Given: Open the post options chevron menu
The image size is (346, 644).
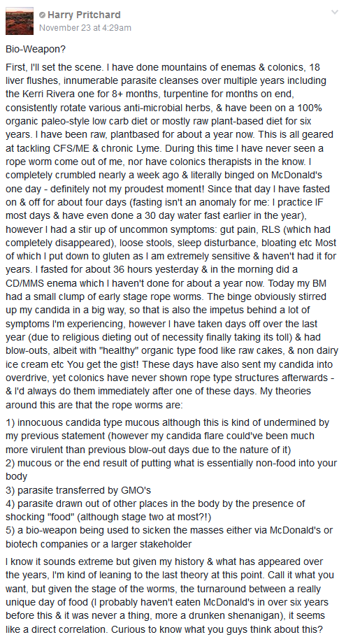Looking at the screenshot, I should click(x=335, y=13).
